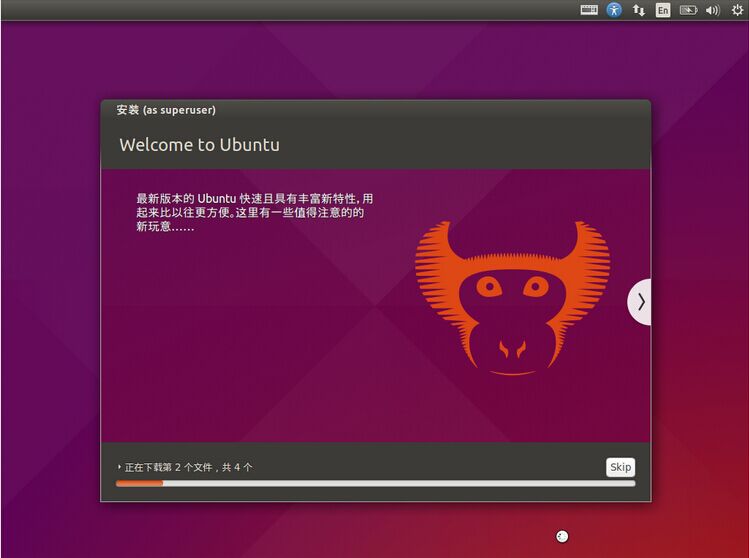The width and height of the screenshot is (749, 558).
Task: Open the En input language menu
Action: (x=663, y=10)
